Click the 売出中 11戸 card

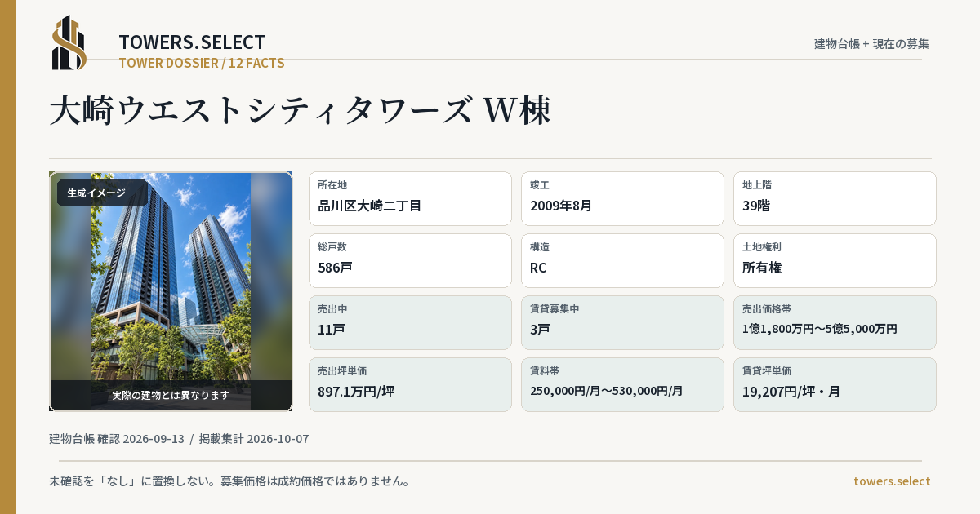tap(410, 322)
